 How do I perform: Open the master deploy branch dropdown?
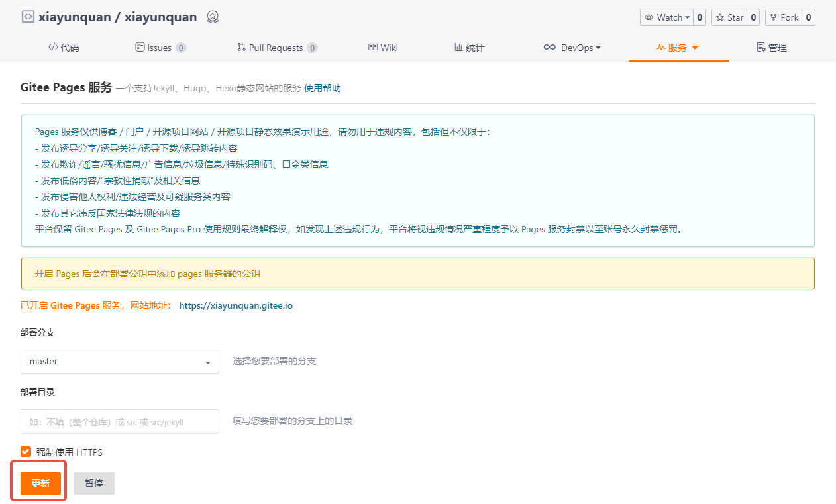point(120,362)
